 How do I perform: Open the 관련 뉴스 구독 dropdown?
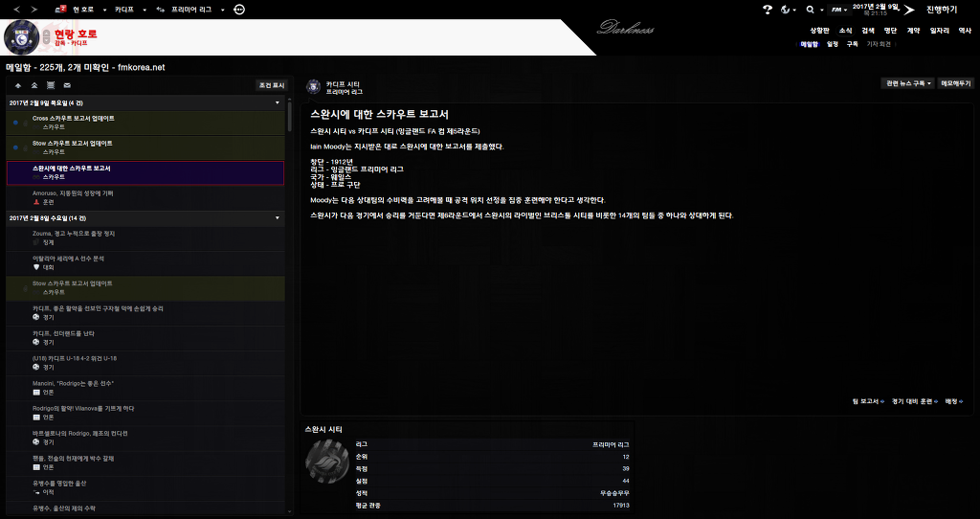(x=908, y=83)
